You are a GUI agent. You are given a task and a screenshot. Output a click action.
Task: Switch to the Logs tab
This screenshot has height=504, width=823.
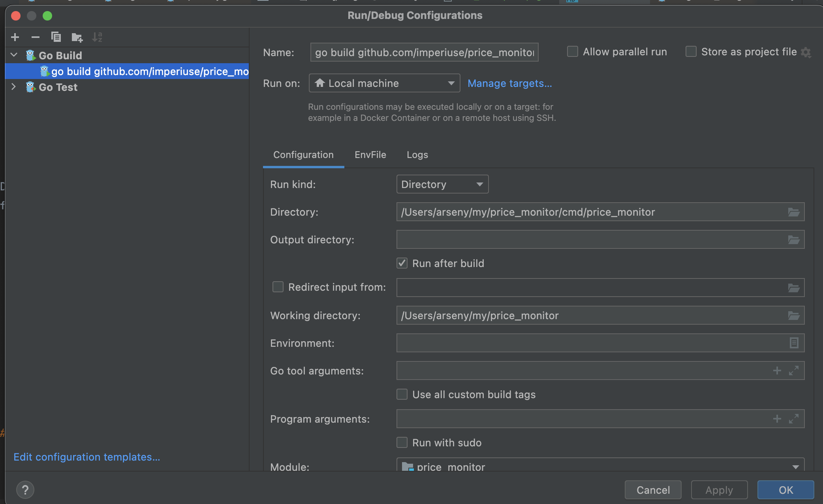pyautogui.click(x=417, y=155)
